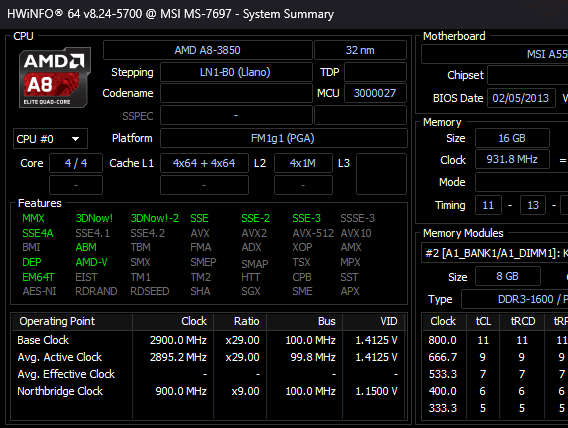Image resolution: width=568 pixels, height=428 pixels.
Task: Click the 3DNow!-2 feature flag
Action: (155, 218)
